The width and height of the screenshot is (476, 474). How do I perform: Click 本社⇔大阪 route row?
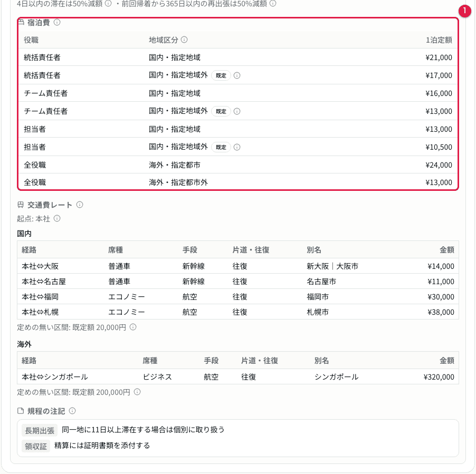[x=238, y=266]
